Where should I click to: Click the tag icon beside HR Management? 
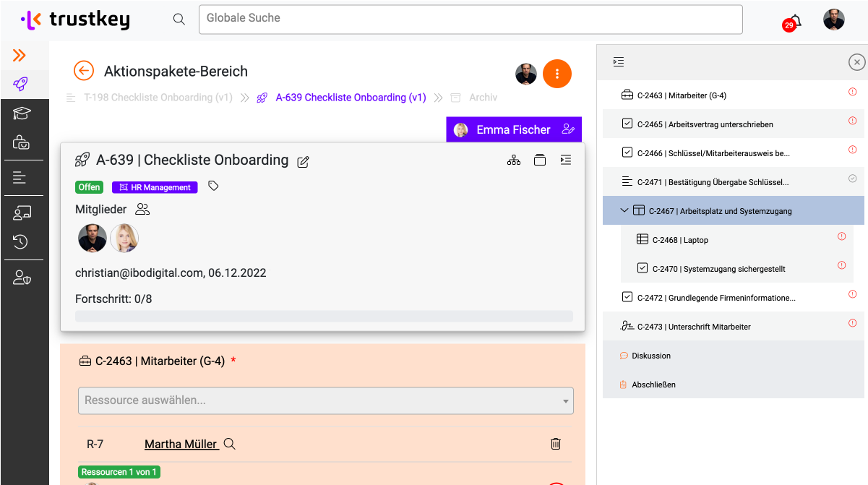pyautogui.click(x=213, y=186)
